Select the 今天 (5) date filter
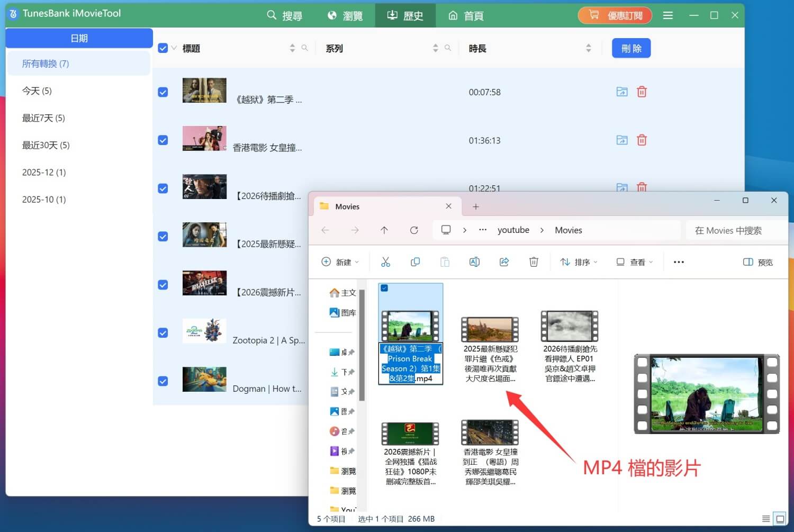The width and height of the screenshot is (794, 532). pyautogui.click(x=37, y=91)
